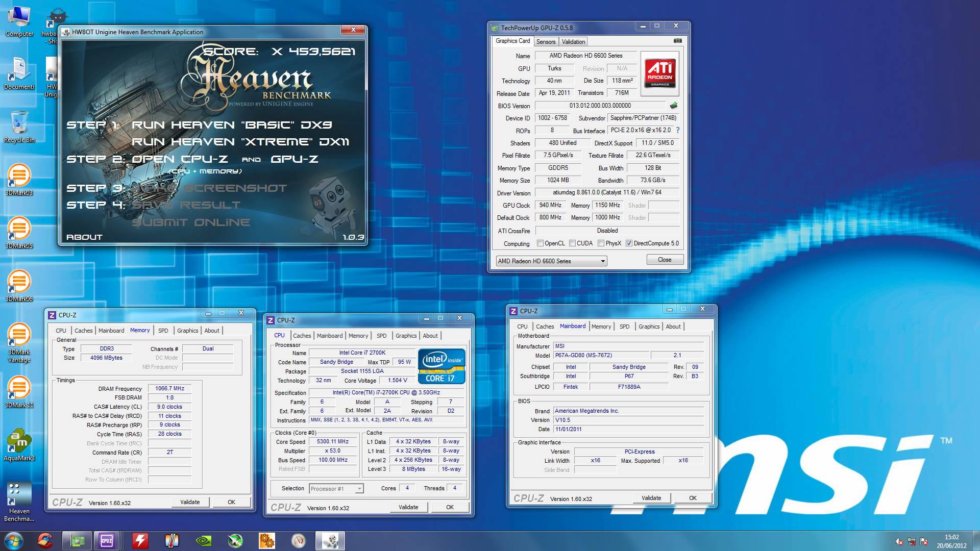Click the GPU-Z BIOS save chip icon

[674, 106]
